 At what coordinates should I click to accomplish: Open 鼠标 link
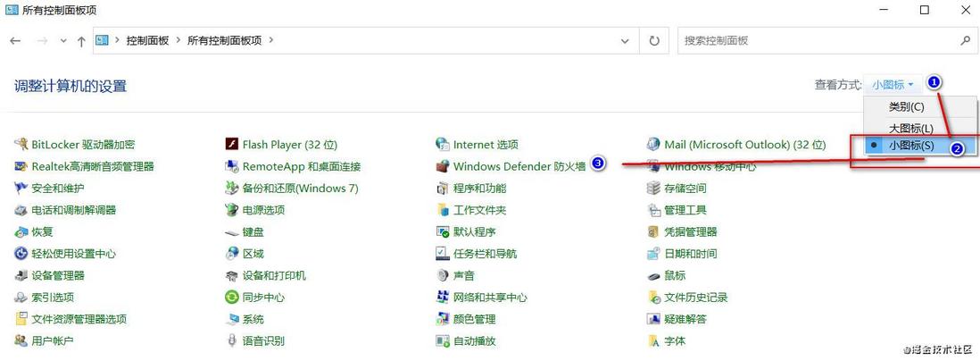tap(675, 275)
